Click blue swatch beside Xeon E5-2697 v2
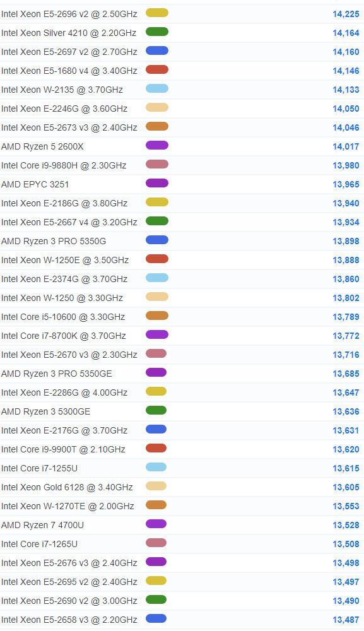The image size is (364, 631). point(157,50)
